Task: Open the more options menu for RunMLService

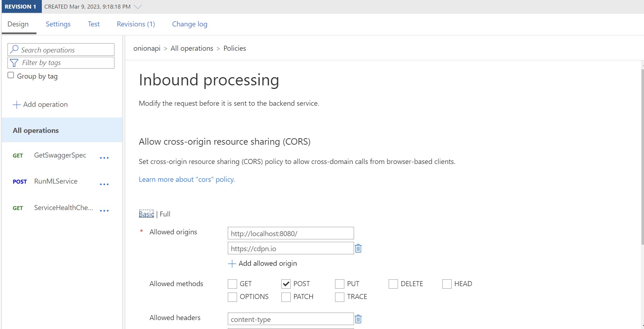Action: pyautogui.click(x=104, y=184)
